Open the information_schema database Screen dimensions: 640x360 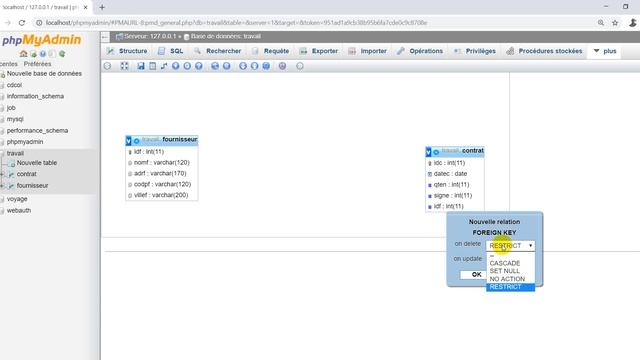click(x=35, y=96)
